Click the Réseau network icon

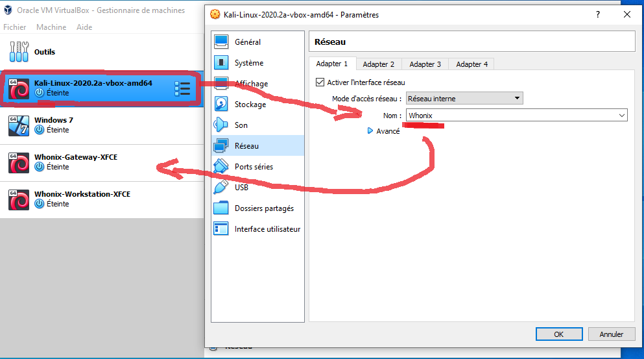221,145
